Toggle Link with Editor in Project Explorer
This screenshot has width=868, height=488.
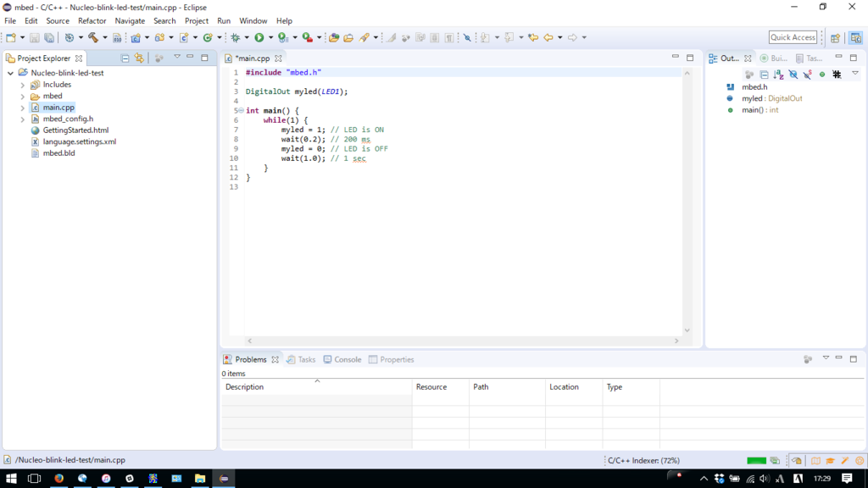(139, 58)
